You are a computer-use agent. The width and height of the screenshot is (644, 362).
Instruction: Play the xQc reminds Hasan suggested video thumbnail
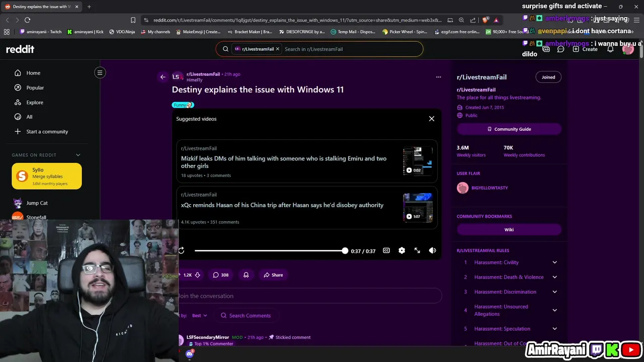(418, 208)
